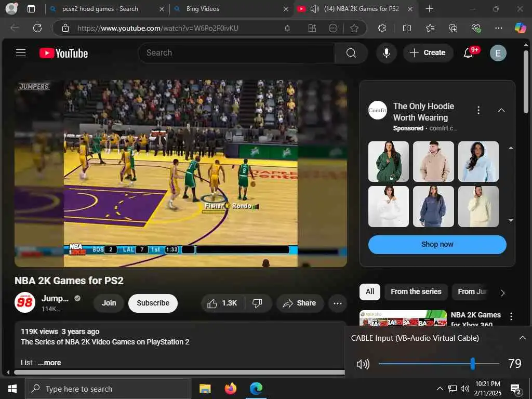The height and width of the screenshot is (399, 532).
Task: Open browser extensions puzzle icon
Action: pos(382,28)
